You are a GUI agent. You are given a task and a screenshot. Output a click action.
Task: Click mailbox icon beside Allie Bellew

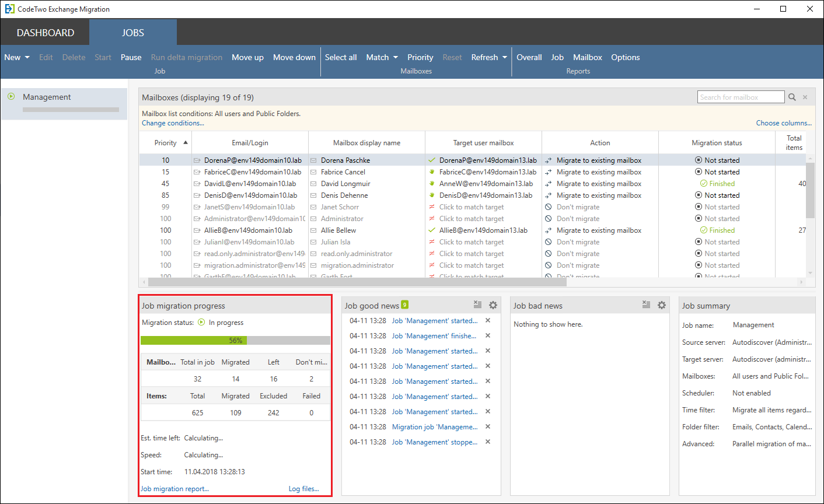point(314,230)
